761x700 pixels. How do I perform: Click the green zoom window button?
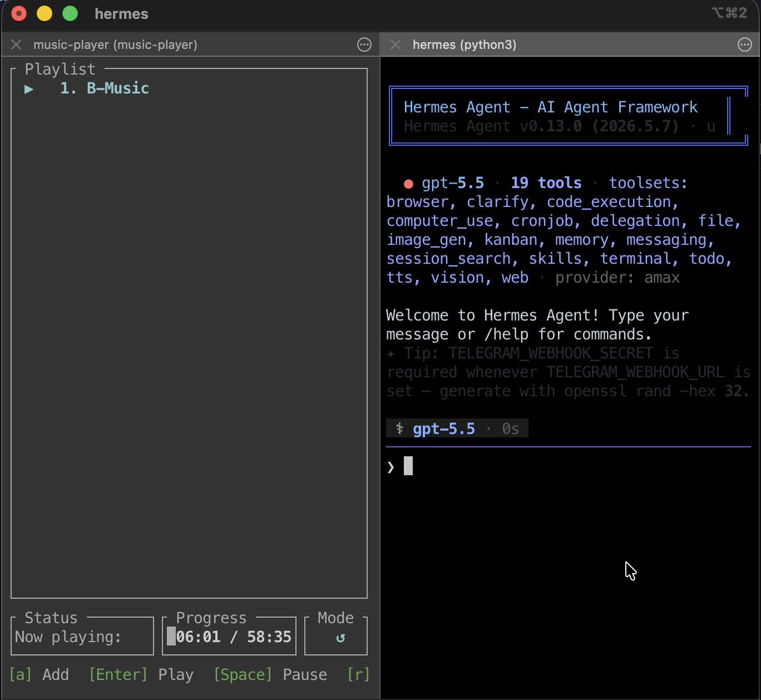[x=70, y=13]
